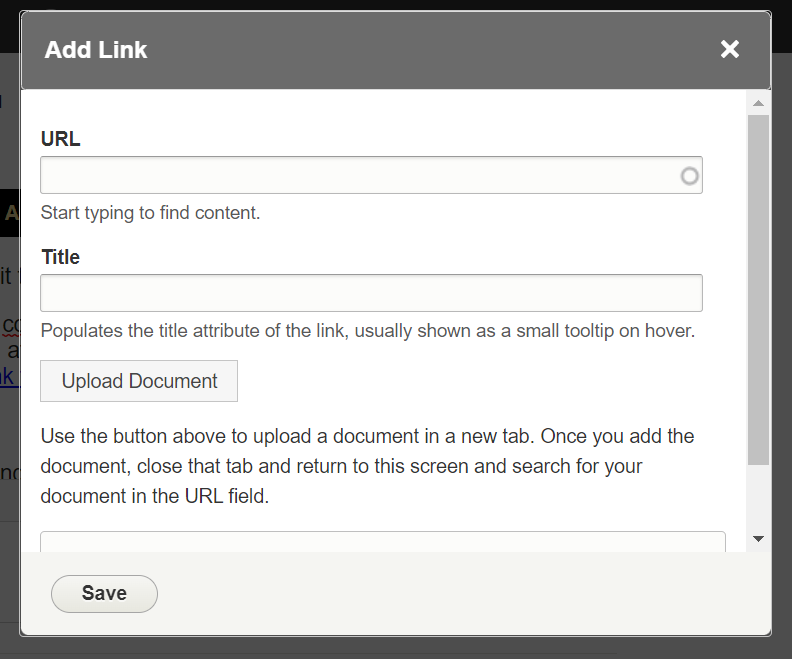This screenshot has width=792, height=659.
Task: Click the "Add Link" dialog heading
Action: coord(96,50)
